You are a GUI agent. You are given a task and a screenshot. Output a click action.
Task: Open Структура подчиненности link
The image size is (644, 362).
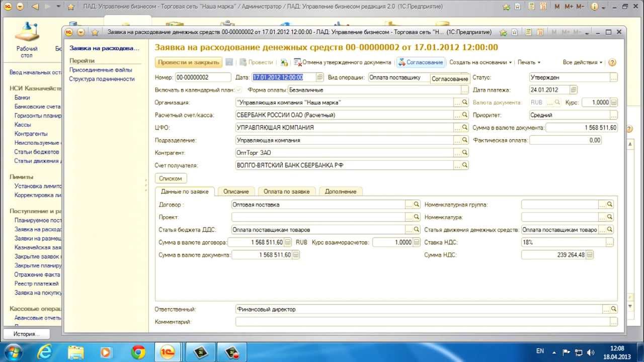(x=102, y=79)
